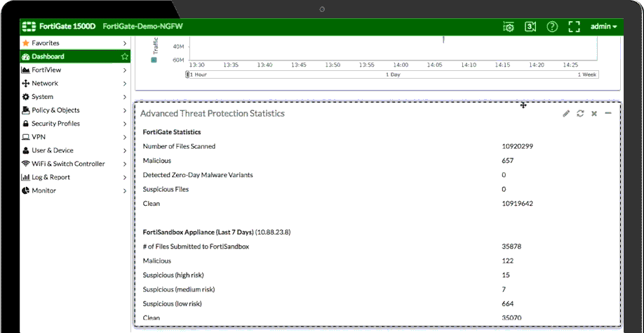This screenshot has height=333, width=644.
Task: Open the Network menu
Action: tap(75, 84)
